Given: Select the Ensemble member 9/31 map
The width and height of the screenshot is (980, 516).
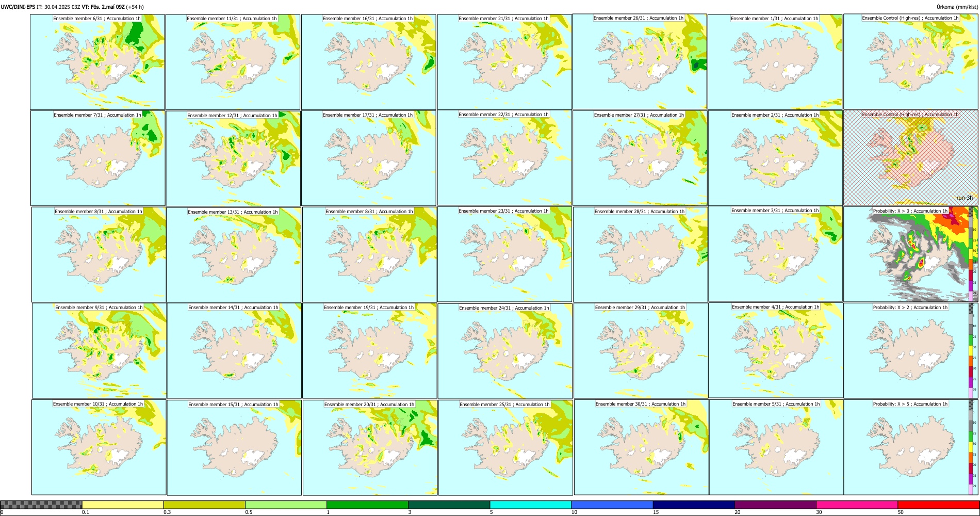Looking at the screenshot, I should [x=99, y=351].
